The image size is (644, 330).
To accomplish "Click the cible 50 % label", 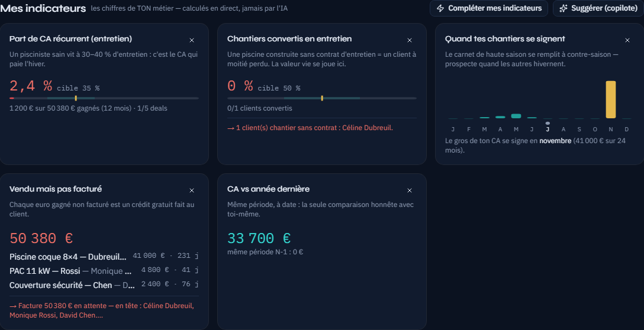I will [x=279, y=88].
